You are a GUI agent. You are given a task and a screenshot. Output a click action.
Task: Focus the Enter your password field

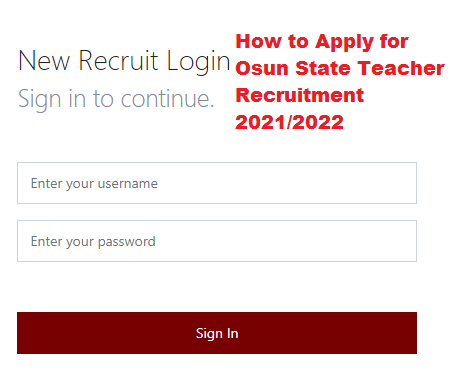click(217, 241)
